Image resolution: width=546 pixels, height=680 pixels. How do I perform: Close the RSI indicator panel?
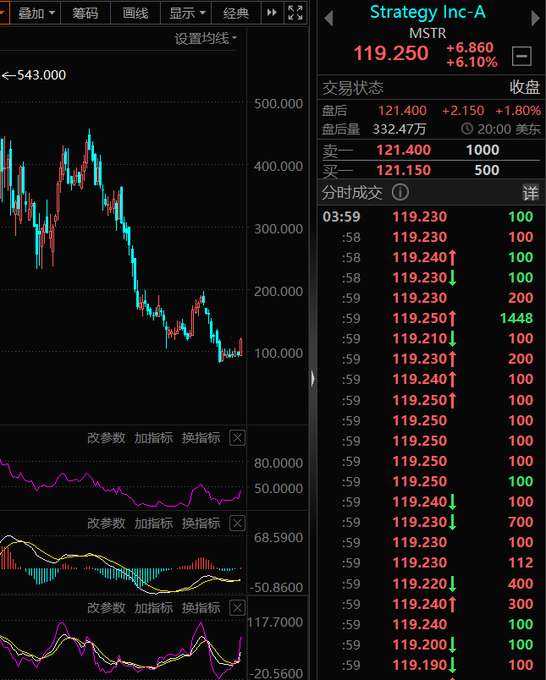point(237,438)
